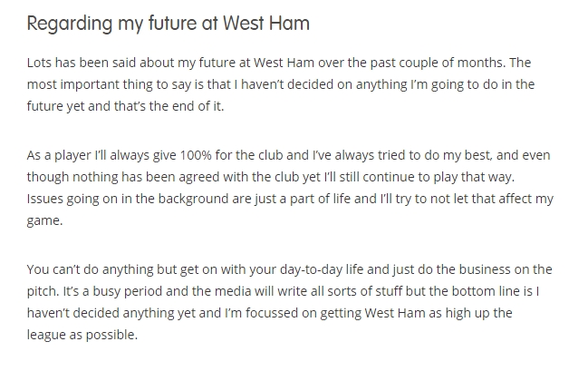Click 'West Ham' in the first paragraph's first line
Image resolution: width=588 pixels, height=371 pixels.
tap(284, 63)
